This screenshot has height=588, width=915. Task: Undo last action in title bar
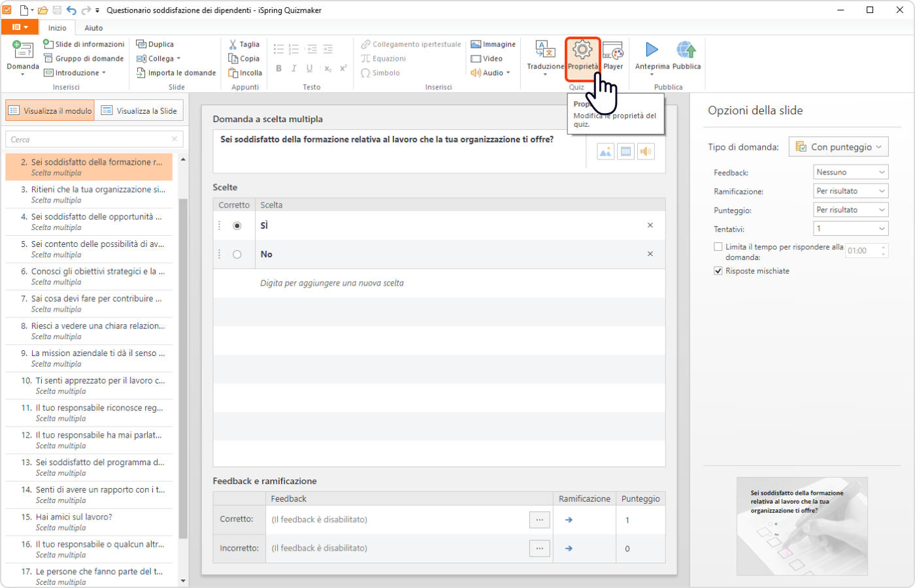click(71, 10)
